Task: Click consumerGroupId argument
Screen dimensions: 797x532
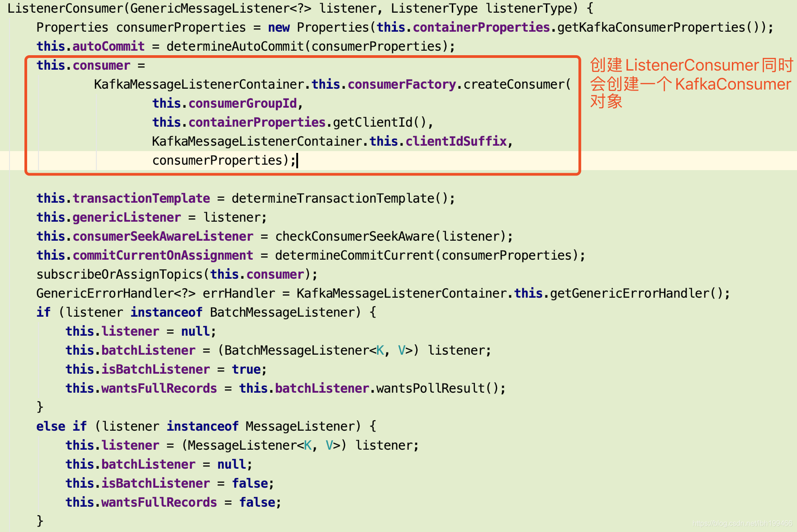Action: pyautogui.click(x=242, y=103)
